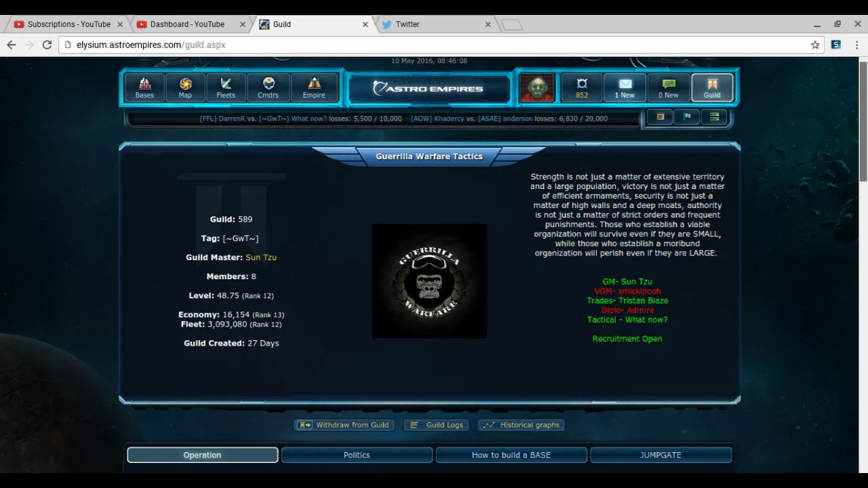Open the Cmdrs commanders icon
Screen dimensions: 868x488
tap(268, 88)
